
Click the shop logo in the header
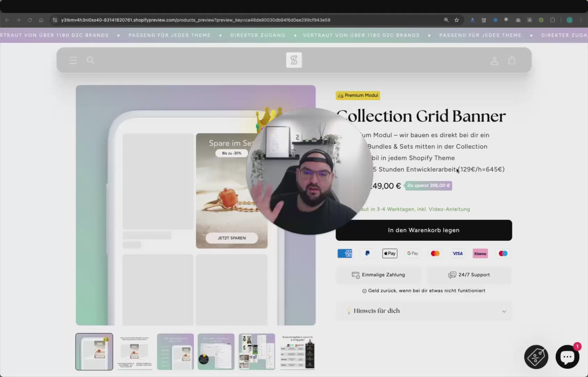pyautogui.click(x=294, y=60)
